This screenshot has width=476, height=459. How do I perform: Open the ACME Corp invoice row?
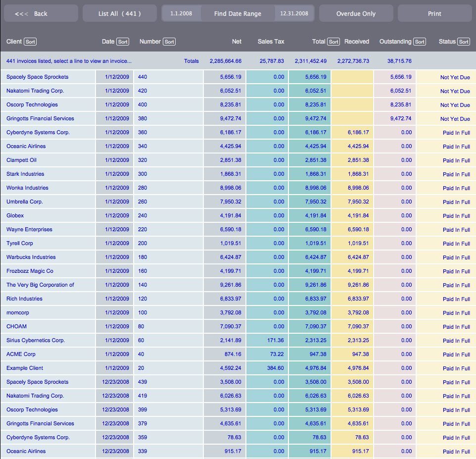[238, 354]
